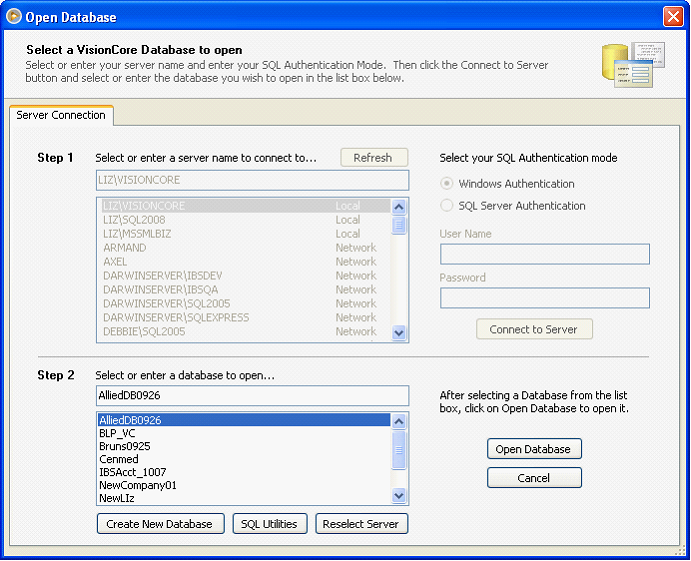Click the Cancel button
The height and width of the screenshot is (561, 691).
point(534,478)
